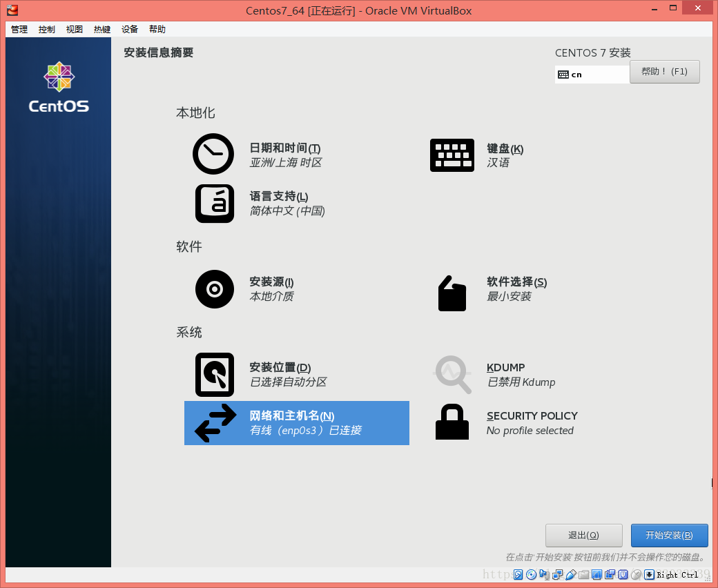This screenshot has height=588, width=718.
Task: Click the 汉语 keyboard status text
Action: (498, 163)
